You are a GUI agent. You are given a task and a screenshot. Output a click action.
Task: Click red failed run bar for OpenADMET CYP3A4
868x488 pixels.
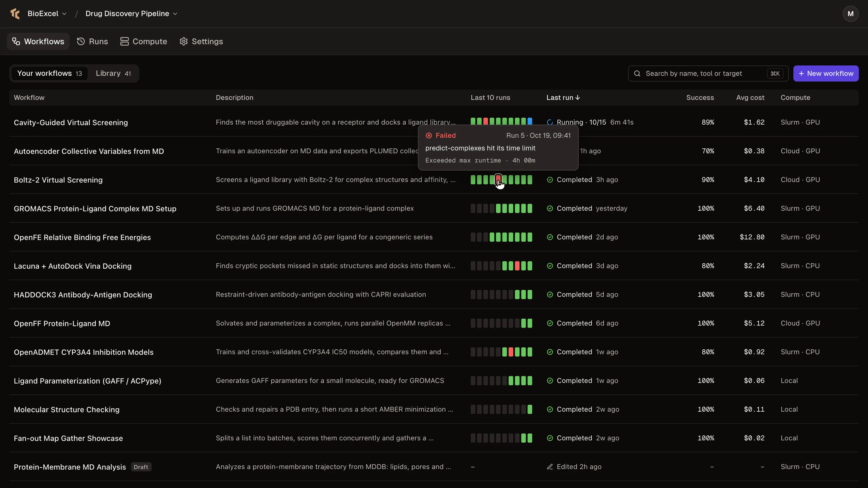(x=511, y=352)
